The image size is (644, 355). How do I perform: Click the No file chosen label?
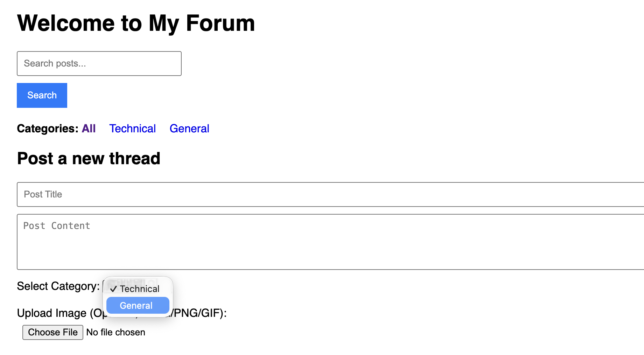click(115, 332)
